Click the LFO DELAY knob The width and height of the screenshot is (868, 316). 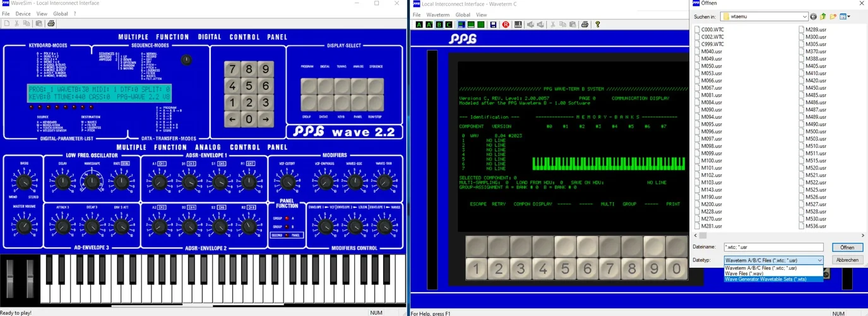coord(62,183)
